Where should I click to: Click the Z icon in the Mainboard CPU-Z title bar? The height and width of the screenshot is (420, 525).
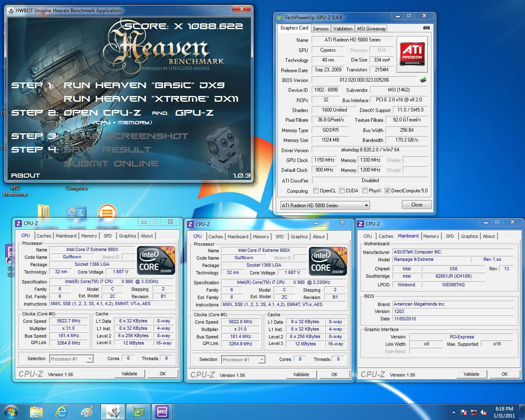(361, 224)
